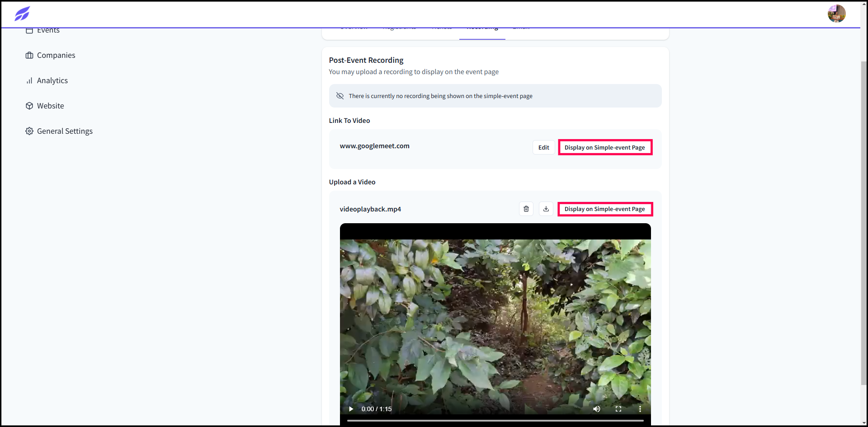Image resolution: width=868 pixels, height=427 pixels.
Task: Open the user avatar profile menu
Action: click(x=836, y=14)
